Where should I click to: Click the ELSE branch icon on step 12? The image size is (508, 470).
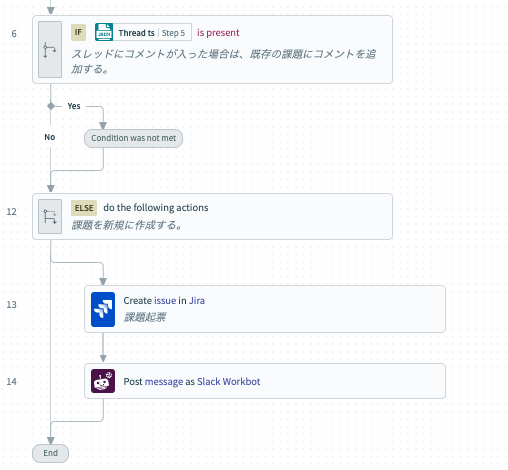50,216
